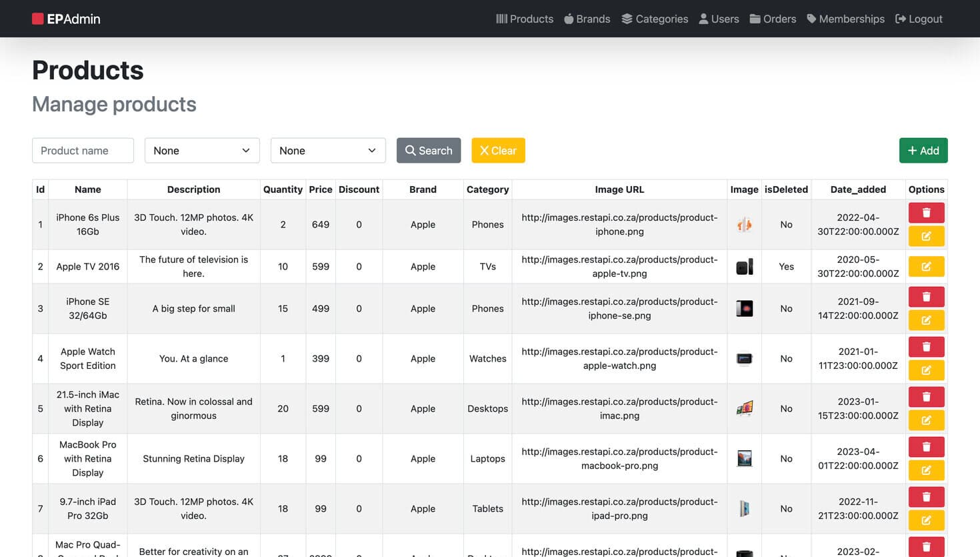Go to the Products nav item
The height and width of the screenshot is (557, 980).
click(x=525, y=19)
